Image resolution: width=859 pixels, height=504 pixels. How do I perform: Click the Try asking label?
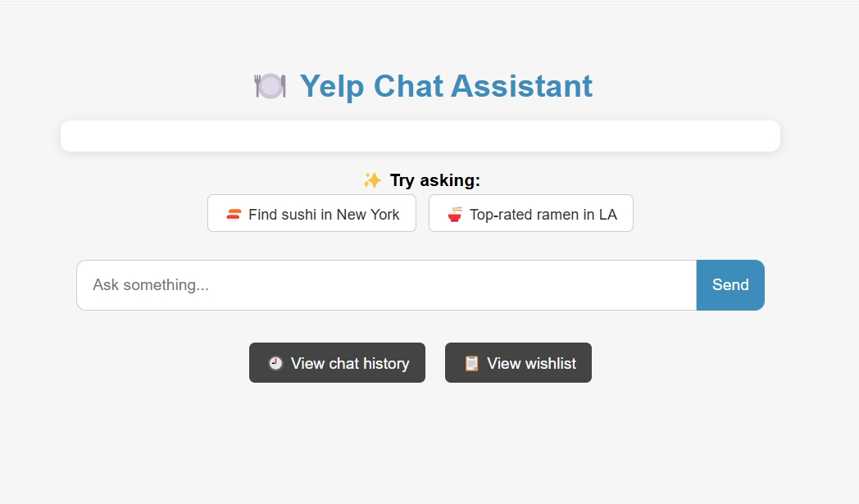434,179
